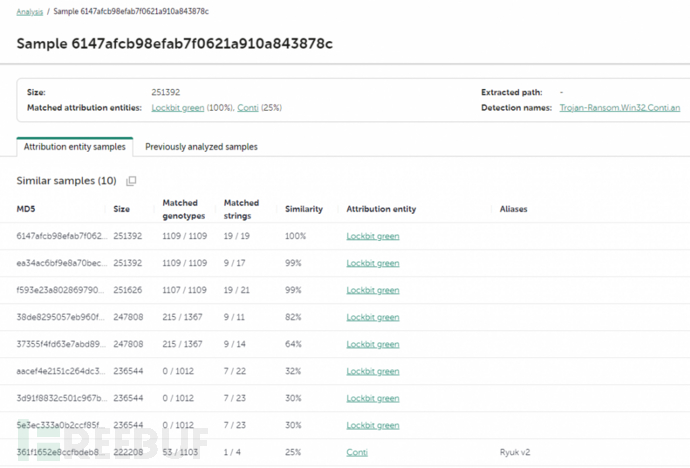
Task: Open the Analysis breadcrumb link
Action: 29,12
